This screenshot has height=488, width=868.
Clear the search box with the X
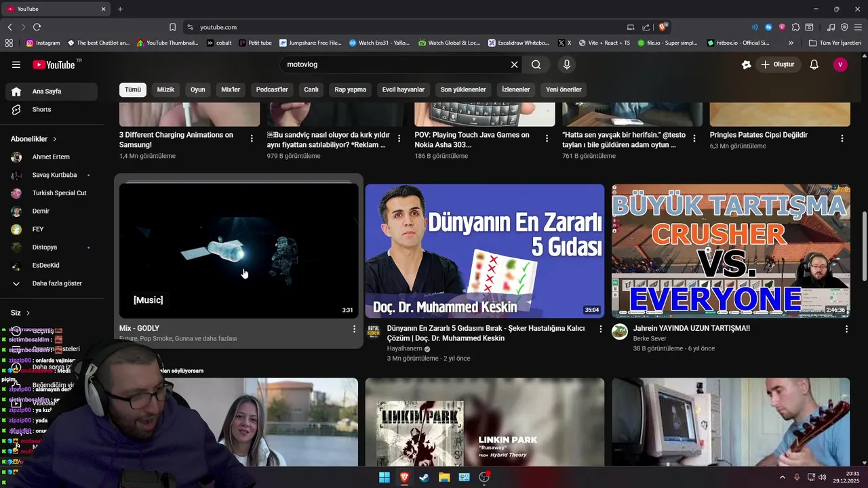click(514, 64)
